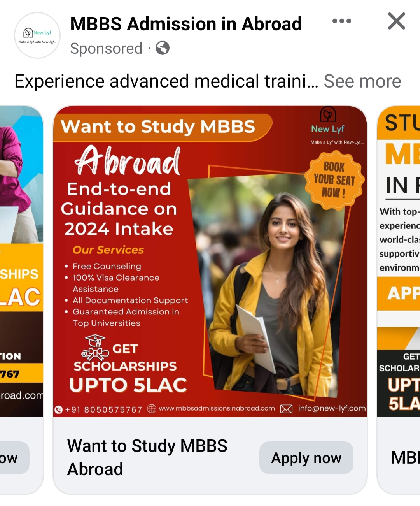Screen dimensions: 420x506
Task: Click the left card's partial action button
Action: coord(14,458)
